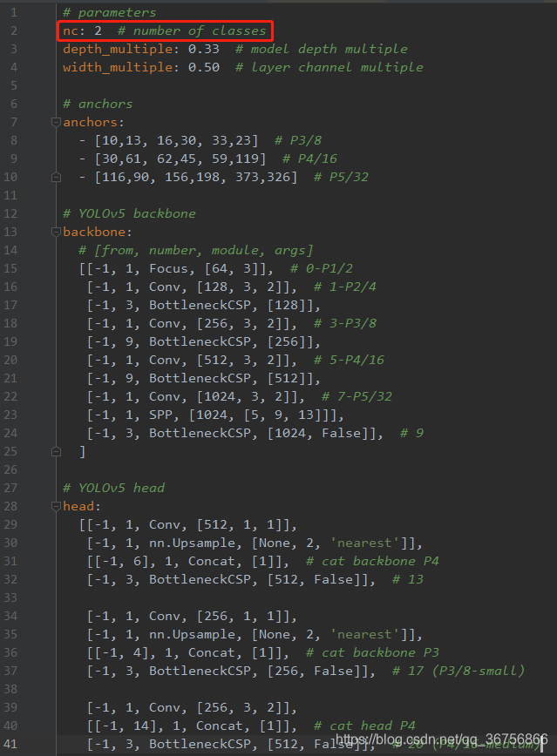Click line number 15 in the gutter
This screenshot has height=756, width=557.
tap(14, 269)
